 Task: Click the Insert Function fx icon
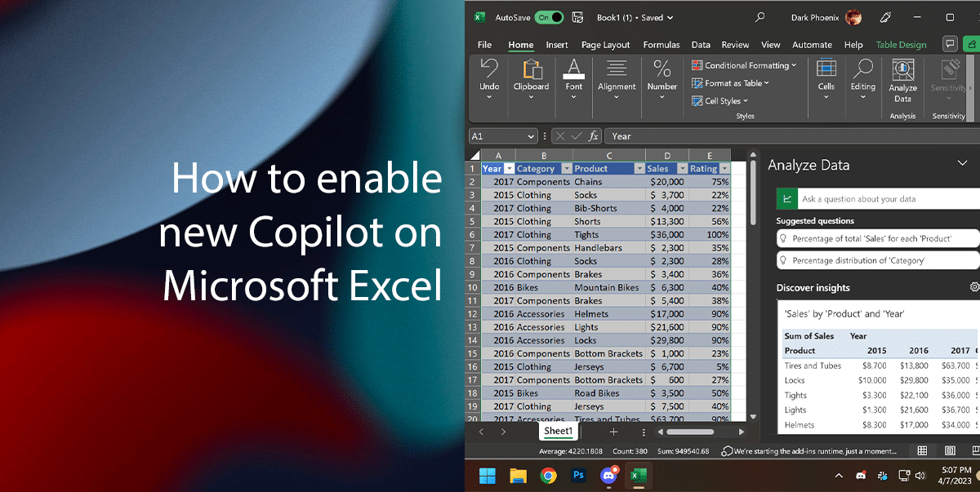594,136
